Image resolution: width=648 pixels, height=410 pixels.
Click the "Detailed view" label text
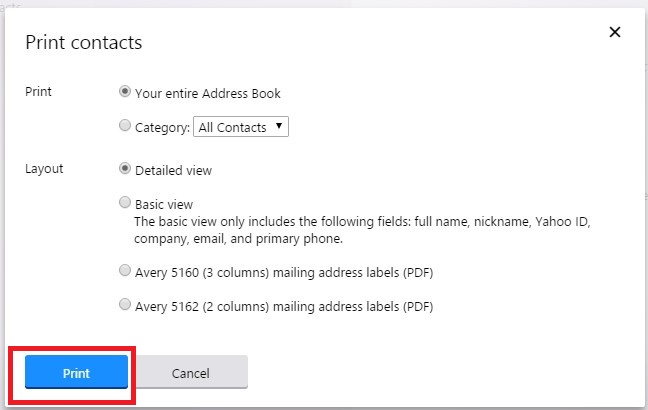coord(173,170)
